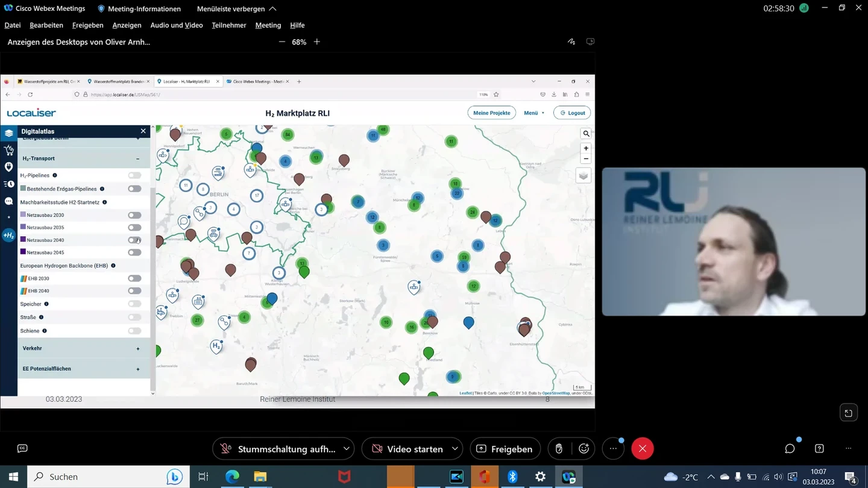Open the Webex chat panel icon
868x488 pixels.
coord(790,449)
